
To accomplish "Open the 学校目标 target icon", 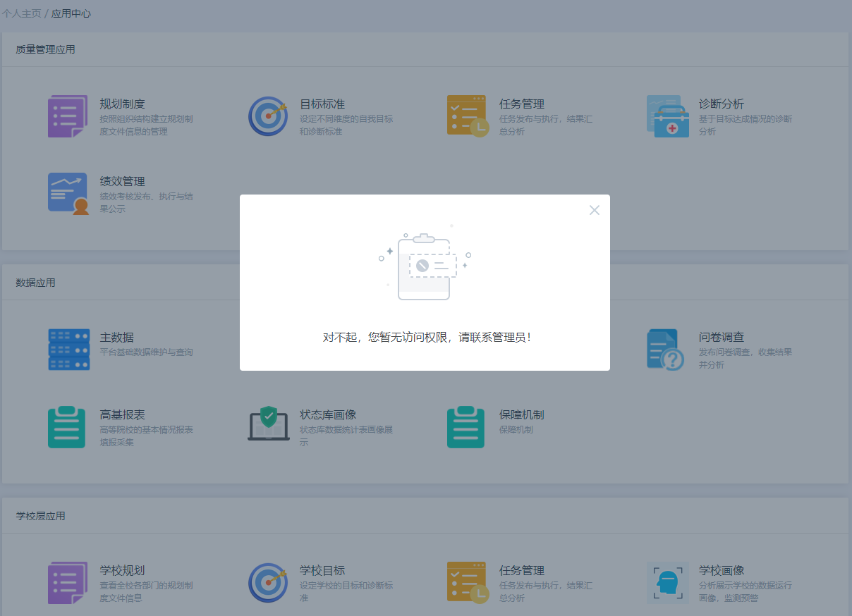I will tap(268, 583).
